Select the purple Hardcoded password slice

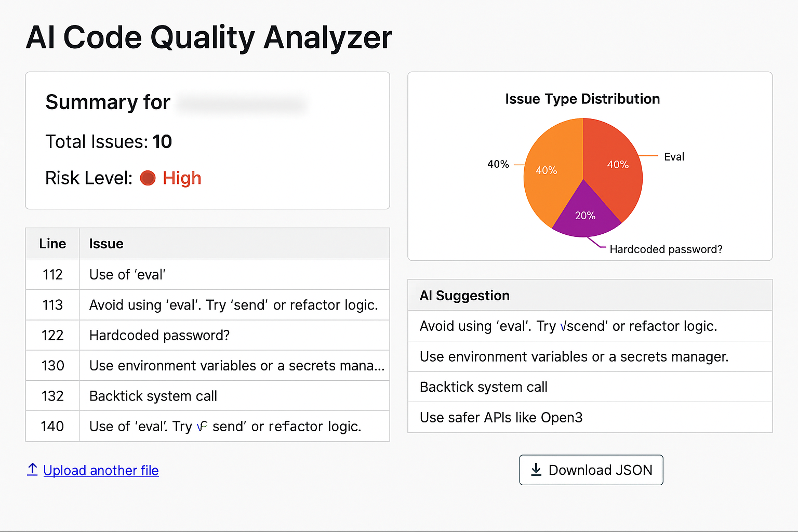click(586, 215)
